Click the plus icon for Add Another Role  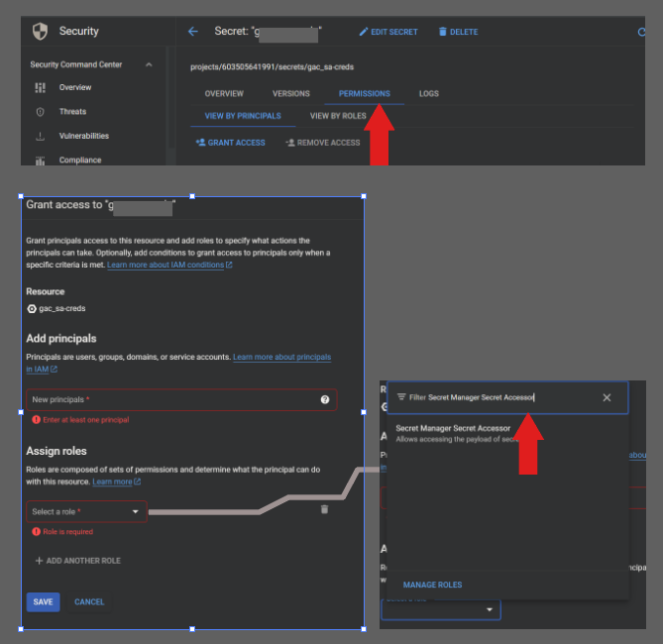pyautogui.click(x=39, y=561)
